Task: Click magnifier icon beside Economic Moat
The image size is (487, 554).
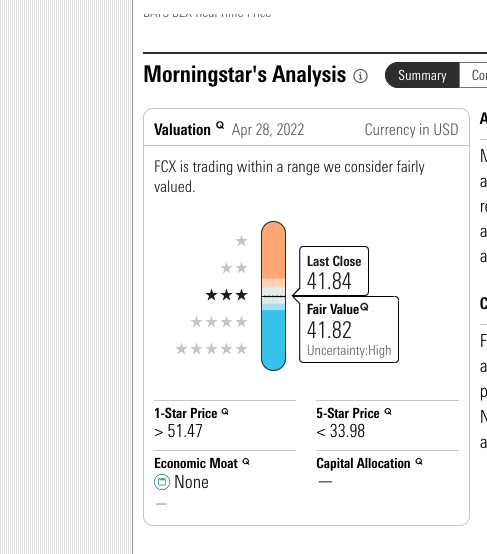Action: coord(246,462)
